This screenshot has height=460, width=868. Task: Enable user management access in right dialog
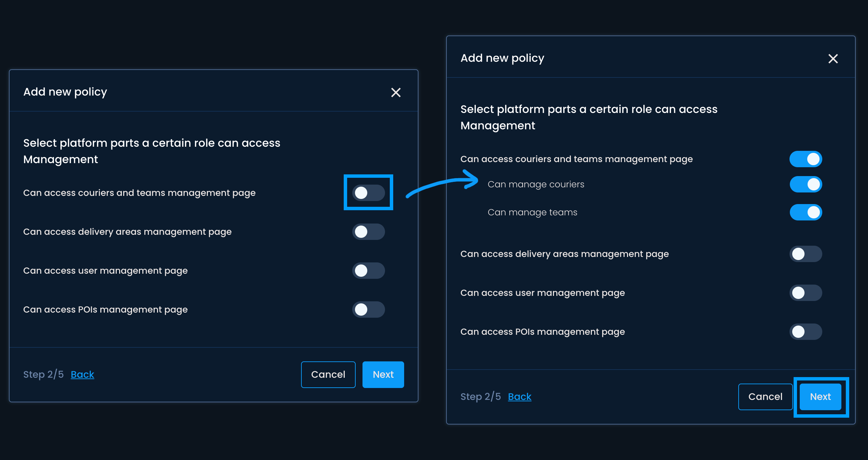click(x=806, y=293)
